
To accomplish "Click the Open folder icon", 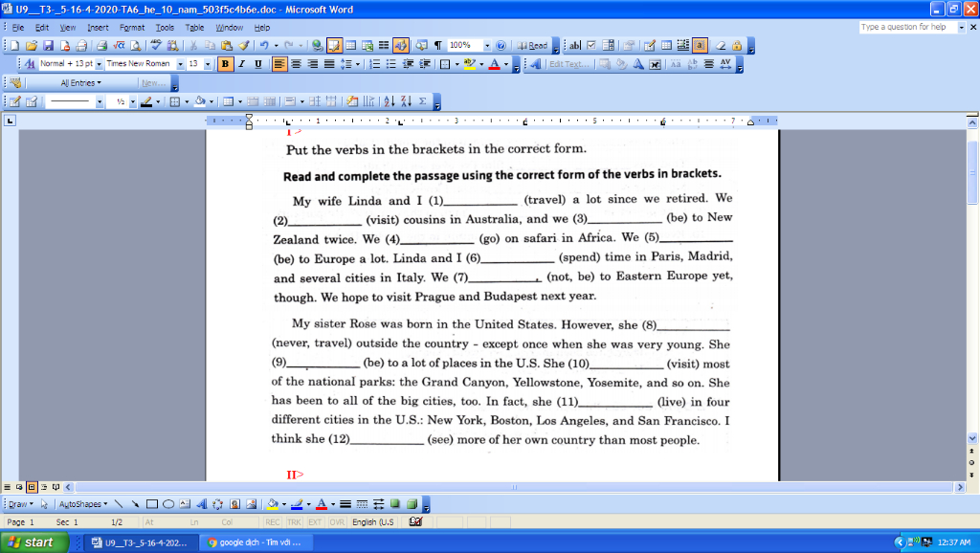I will pos(31,46).
